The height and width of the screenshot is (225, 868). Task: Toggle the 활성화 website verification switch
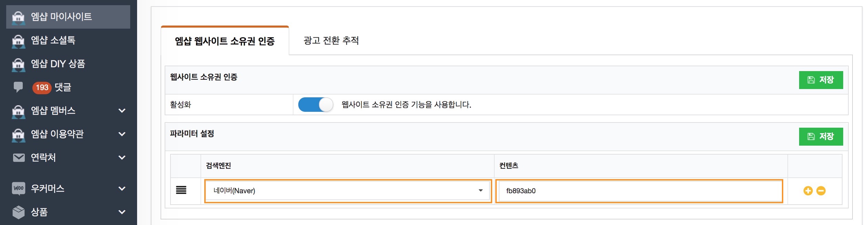pyautogui.click(x=316, y=105)
